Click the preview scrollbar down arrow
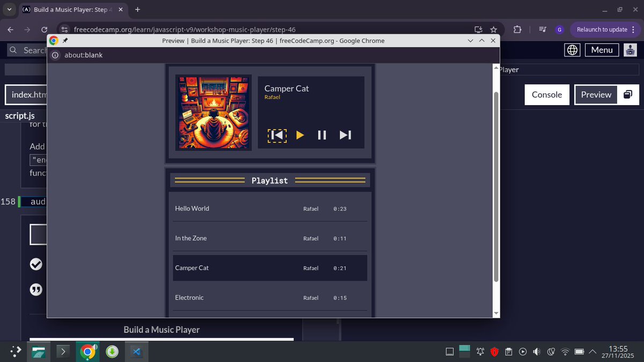 coord(496,313)
